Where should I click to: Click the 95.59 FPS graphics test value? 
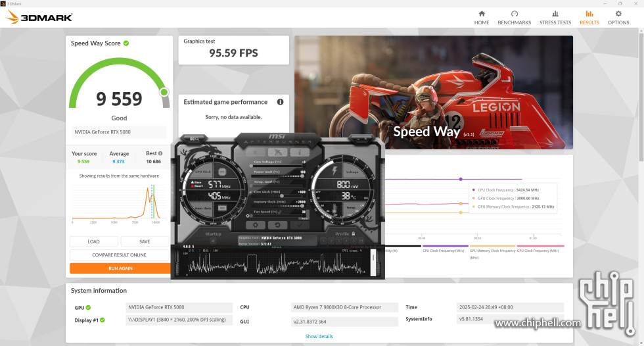(x=233, y=53)
